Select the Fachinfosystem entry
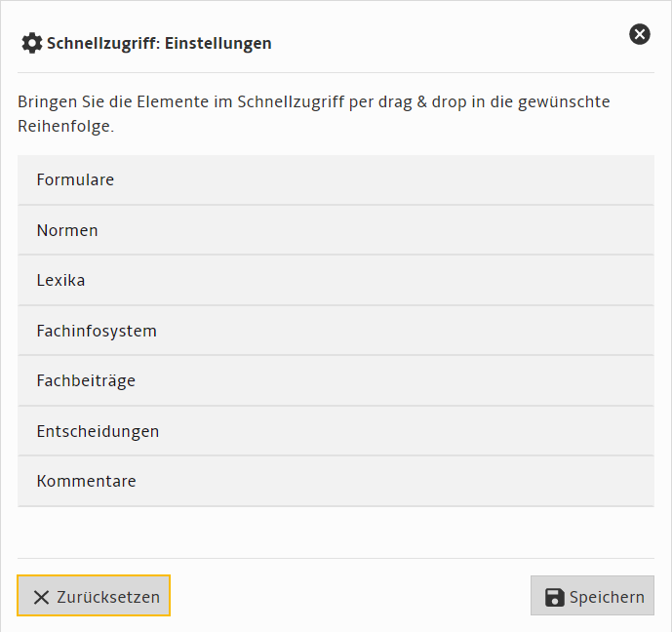Image resolution: width=672 pixels, height=632 pixels. point(336,331)
